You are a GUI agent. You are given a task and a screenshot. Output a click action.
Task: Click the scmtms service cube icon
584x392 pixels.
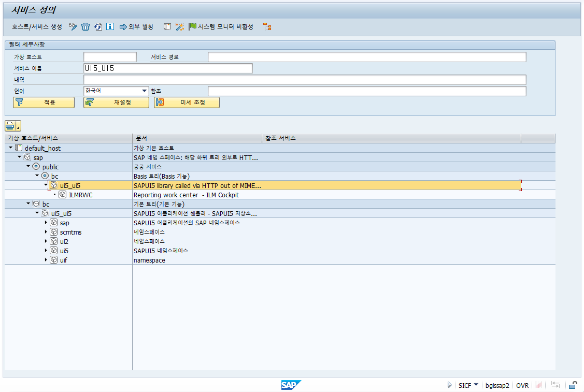coord(54,232)
